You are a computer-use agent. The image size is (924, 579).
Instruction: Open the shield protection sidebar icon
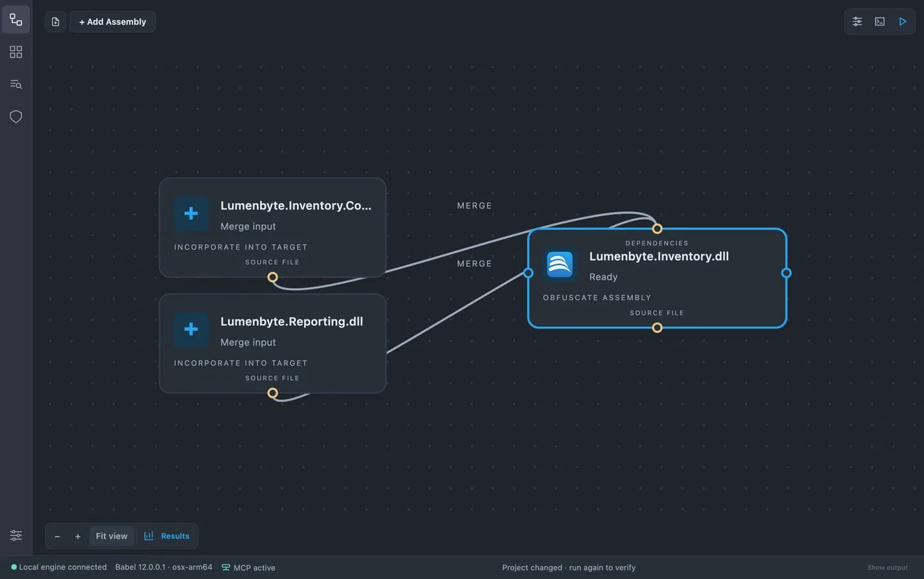(16, 116)
